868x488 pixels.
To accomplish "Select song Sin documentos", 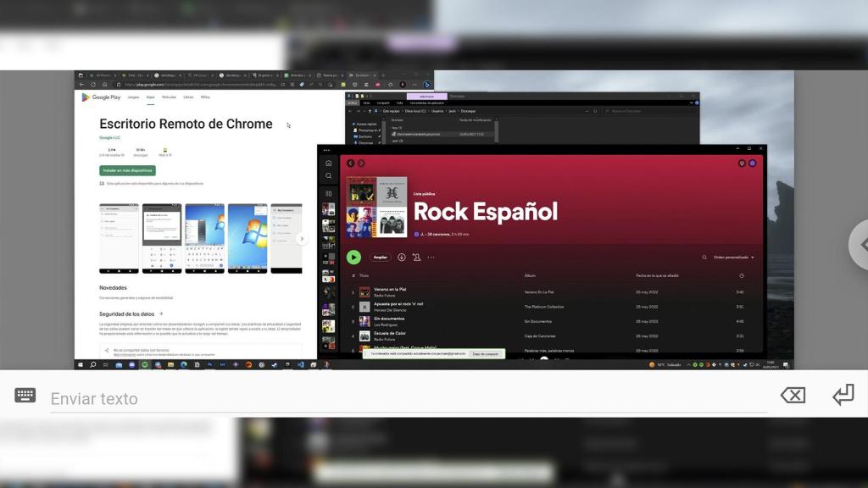I will (389, 319).
